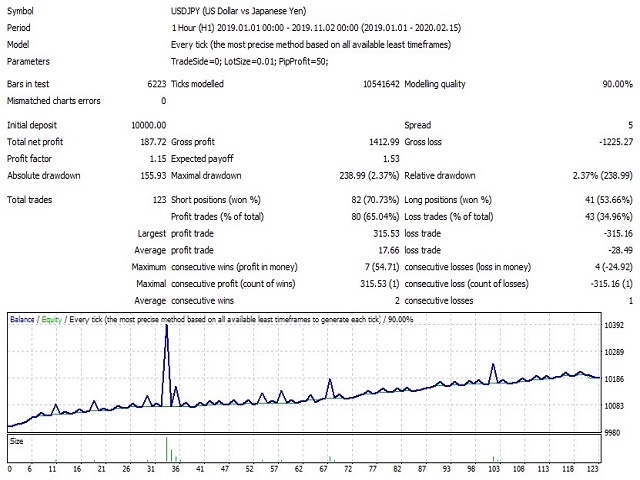Screen dimensions: 640x480
Task: Click the Parameters TradeSide LotSize PipProfit line
Action: coord(249,62)
